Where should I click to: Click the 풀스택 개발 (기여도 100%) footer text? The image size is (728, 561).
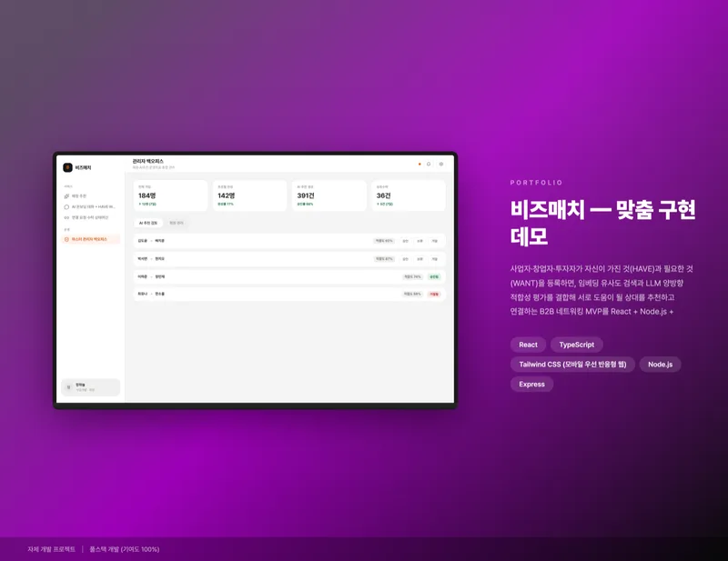[x=125, y=549]
